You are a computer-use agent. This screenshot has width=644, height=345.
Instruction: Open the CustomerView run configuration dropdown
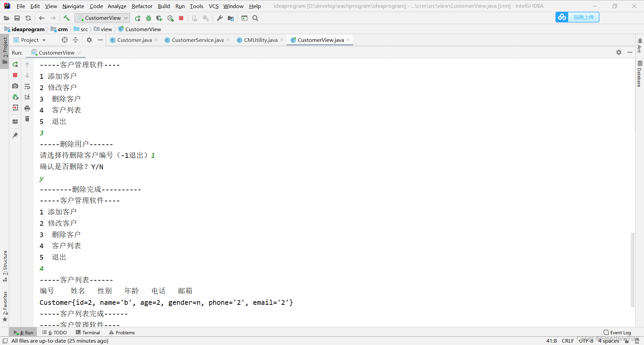click(x=102, y=18)
